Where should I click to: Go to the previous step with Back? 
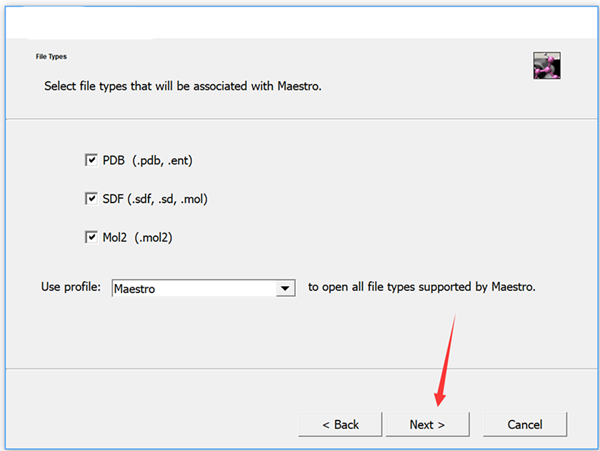point(340,424)
